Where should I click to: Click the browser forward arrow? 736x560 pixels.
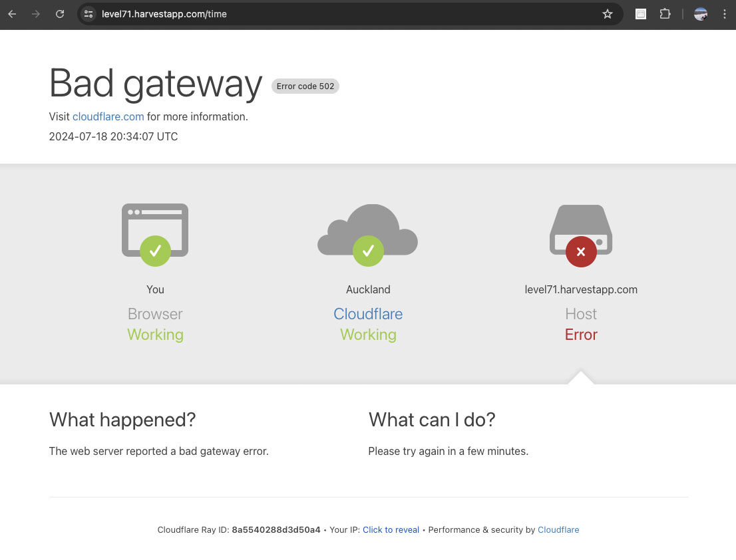click(36, 14)
